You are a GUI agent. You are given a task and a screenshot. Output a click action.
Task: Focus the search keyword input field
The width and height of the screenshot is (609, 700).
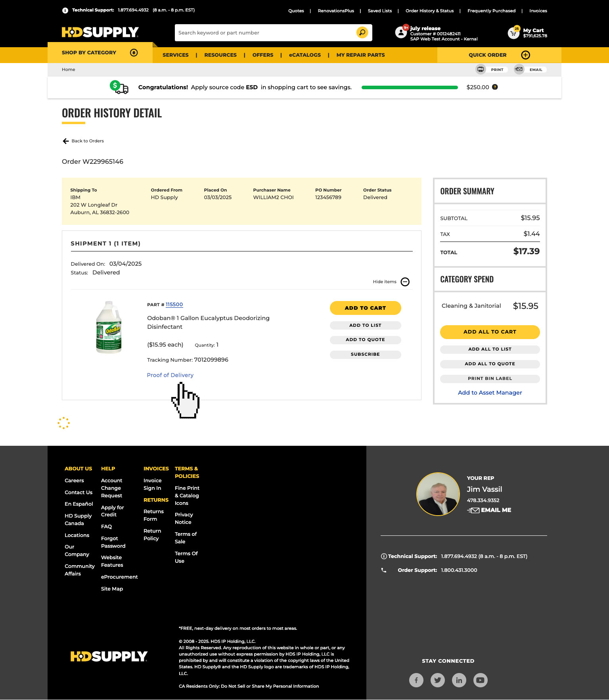pyautogui.click(x=266, y=33)
